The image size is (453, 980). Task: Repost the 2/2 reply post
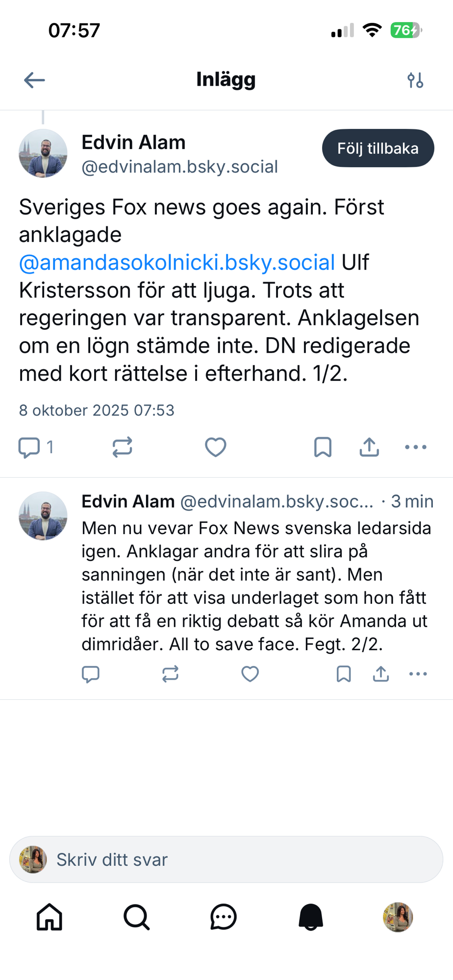pos(170,674)
